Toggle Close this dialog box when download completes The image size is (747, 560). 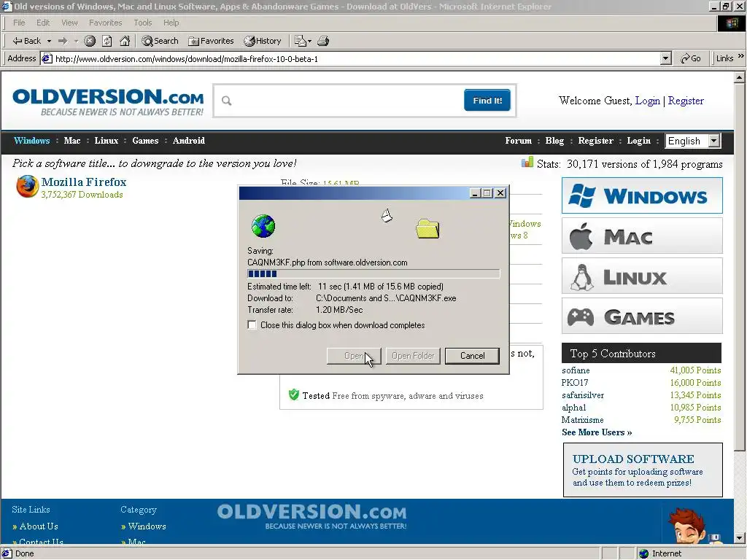pyautogui.click(x=252, y=324)
